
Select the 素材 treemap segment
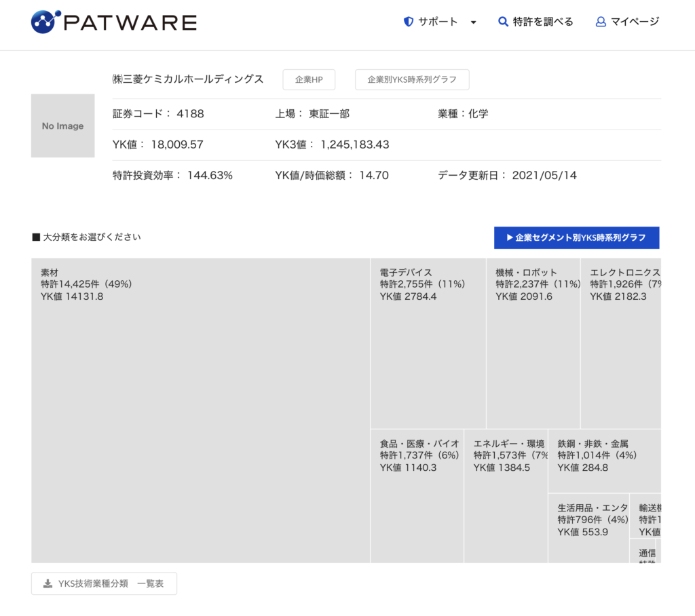click(200, 411)
